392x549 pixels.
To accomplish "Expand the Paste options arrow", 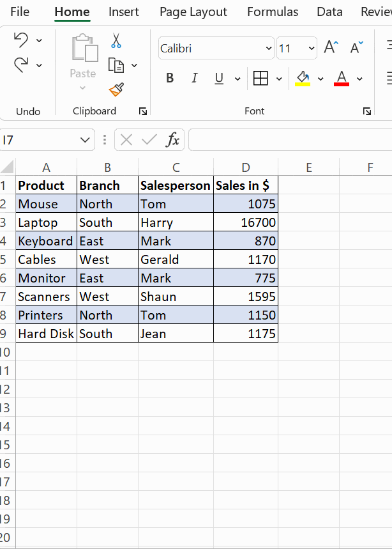I will click(x=82, y=88).
